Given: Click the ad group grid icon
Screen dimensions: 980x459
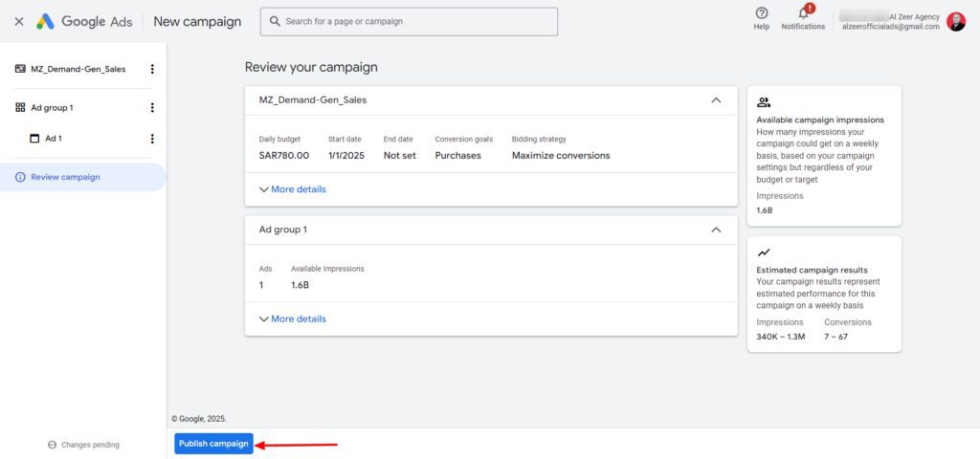Looking at the screenshot, I should click(x=20, y=108).
